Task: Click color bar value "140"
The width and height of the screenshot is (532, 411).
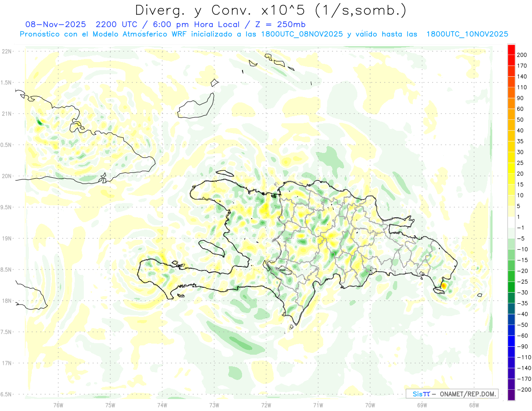Action: 522,77
